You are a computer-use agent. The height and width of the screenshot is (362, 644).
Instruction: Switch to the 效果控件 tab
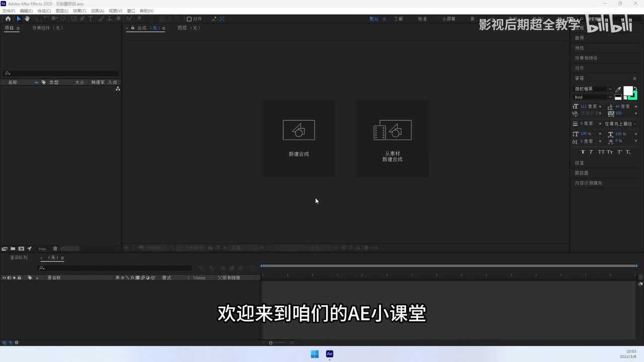(48, 28)
